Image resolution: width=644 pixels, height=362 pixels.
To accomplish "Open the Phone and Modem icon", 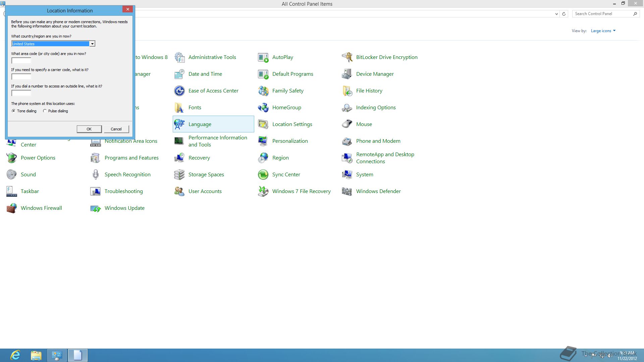I will 347,141.
